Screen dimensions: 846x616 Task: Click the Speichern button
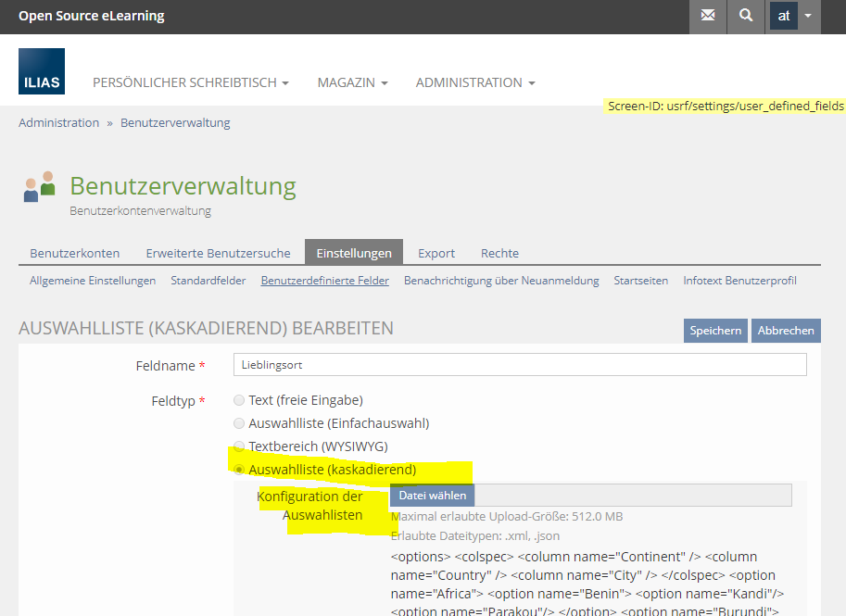pyautogui.click(x=715, y=331)
